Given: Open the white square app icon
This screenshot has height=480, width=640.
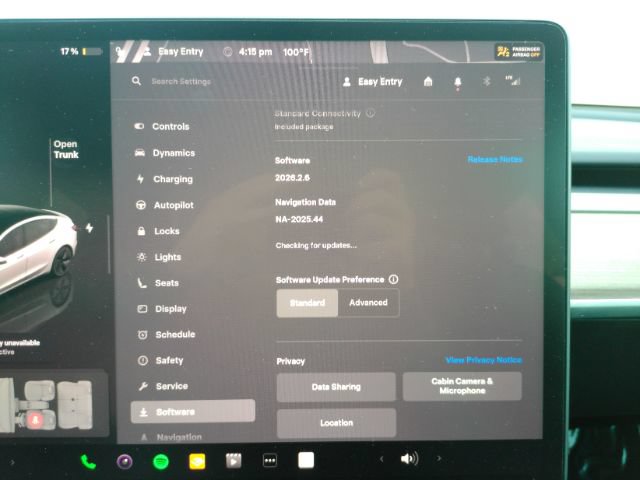Looking at the screenshot, I should (x=306, y=460).
